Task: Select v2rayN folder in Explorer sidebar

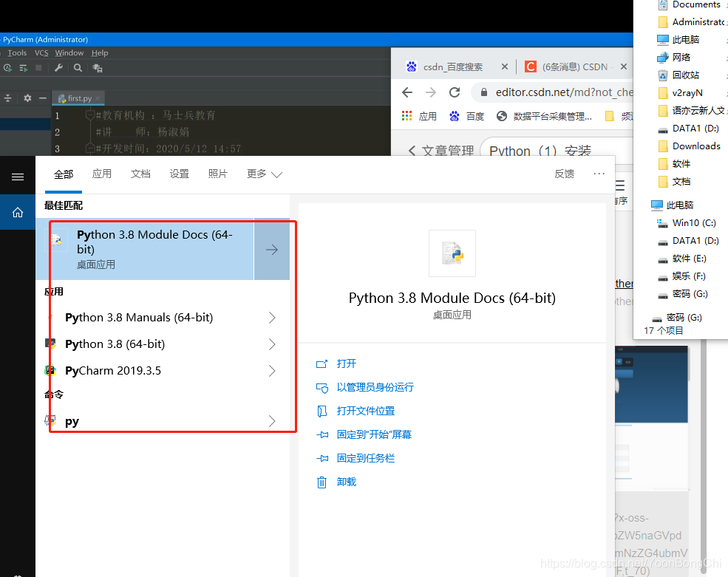Action: [x=681, y=93]
